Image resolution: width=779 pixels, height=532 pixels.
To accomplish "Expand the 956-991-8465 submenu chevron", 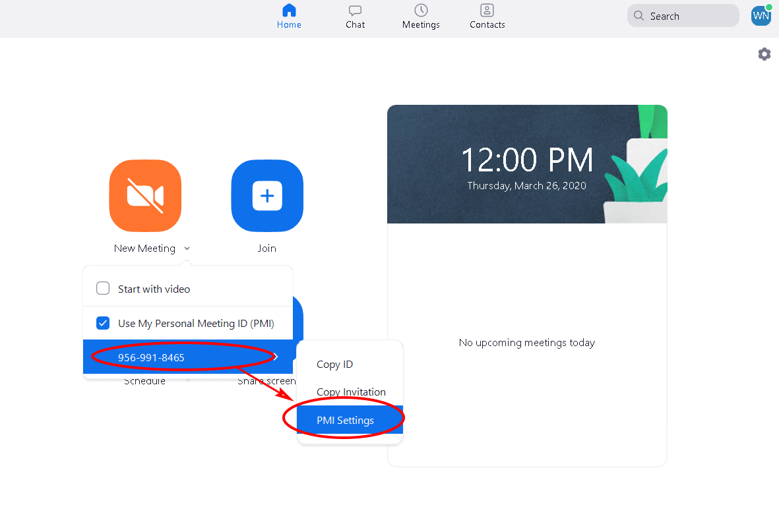I will click(x=276, y=357).
